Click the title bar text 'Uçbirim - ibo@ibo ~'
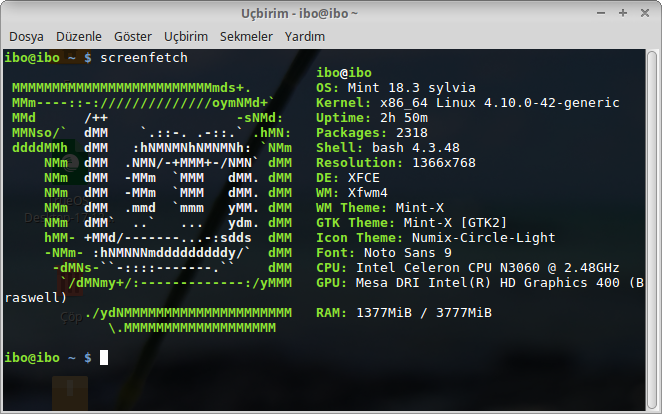Screen dimensions: 662x414 [299, 14]
